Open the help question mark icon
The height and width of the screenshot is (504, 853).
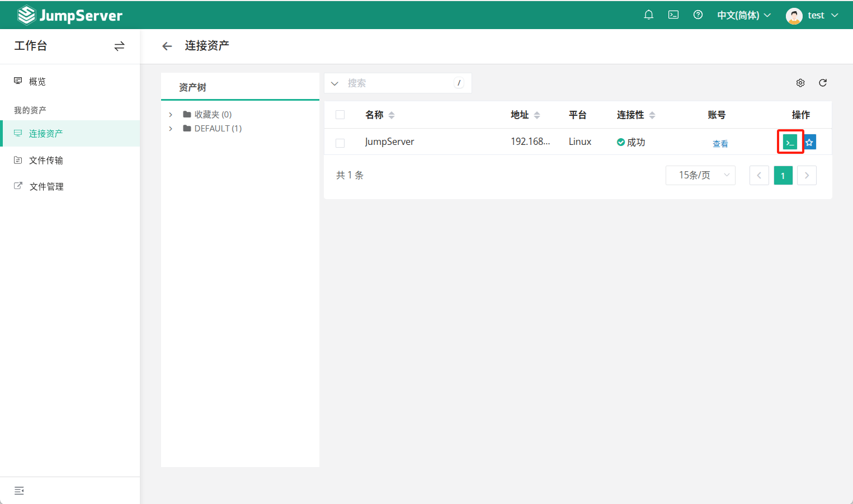tap(698, 15)
